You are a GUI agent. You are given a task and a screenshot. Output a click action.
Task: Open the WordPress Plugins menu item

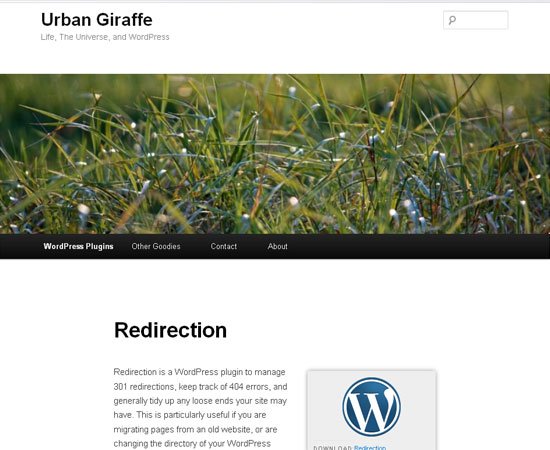(79, 246)
